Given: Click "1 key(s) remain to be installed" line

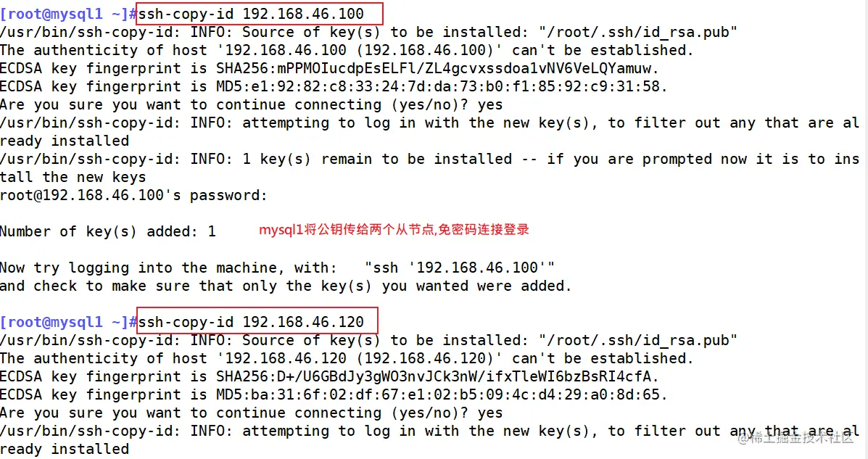Looking at the screenshot, I should pyautogui.click(x=429, y=159).
